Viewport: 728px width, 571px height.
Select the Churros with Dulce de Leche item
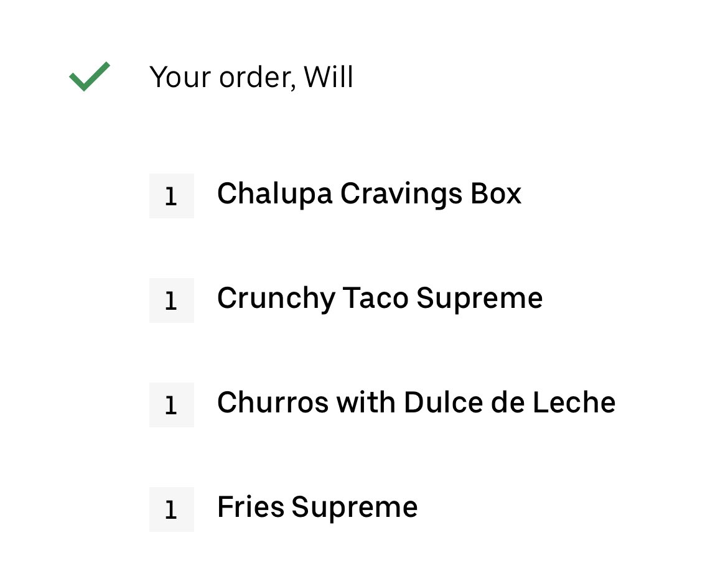tap(416, 402)
